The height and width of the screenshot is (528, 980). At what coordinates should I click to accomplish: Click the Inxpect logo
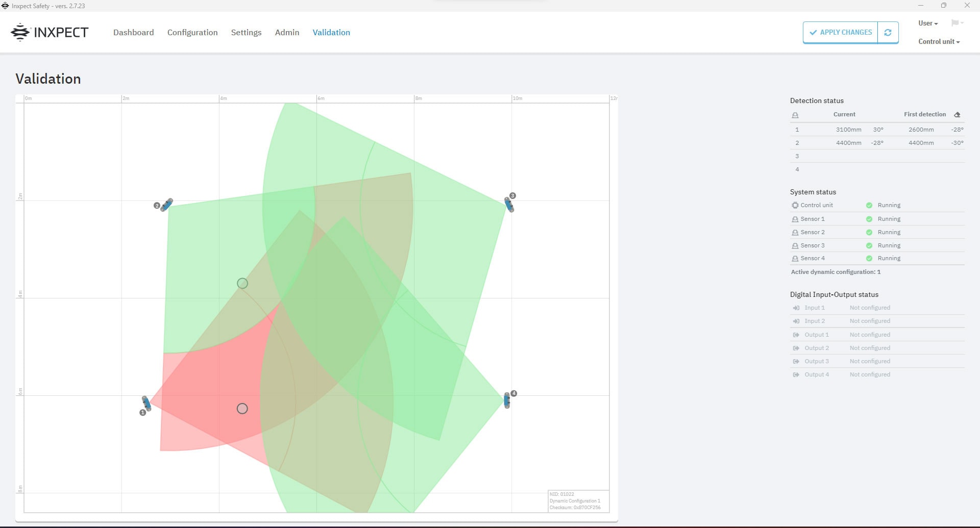[x=50, y=32]
